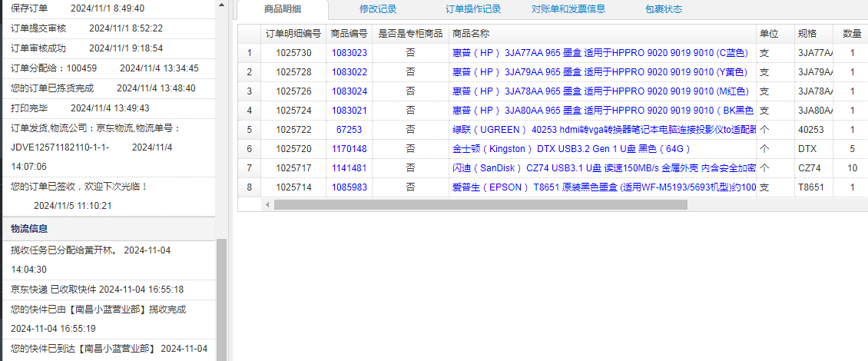The height and width of the screenshot is (361, 868).
Task: Open the 包裹状态 tab
Action: (663, 9)
